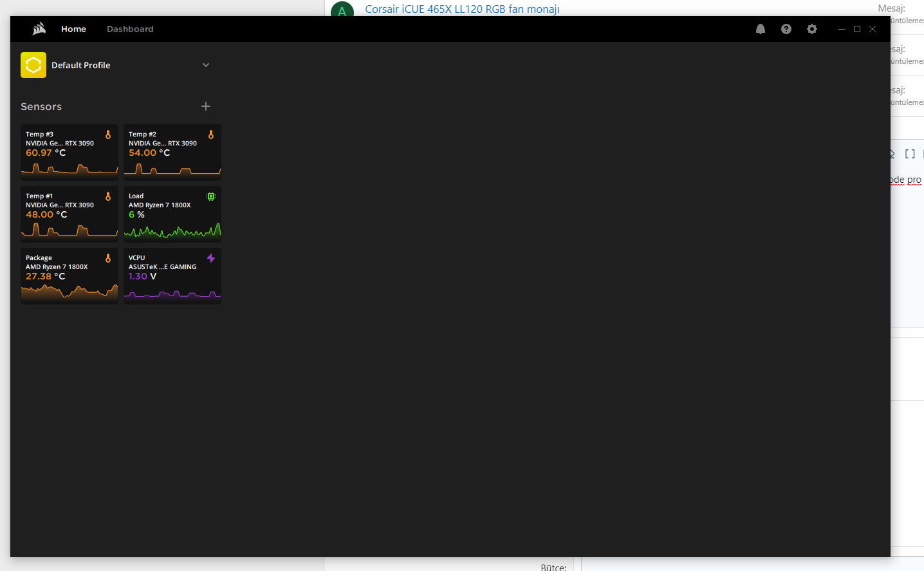Click thermometer icon on Temp #2 card
The height and width of the screenshot is (571, 924).
point(211,135)
